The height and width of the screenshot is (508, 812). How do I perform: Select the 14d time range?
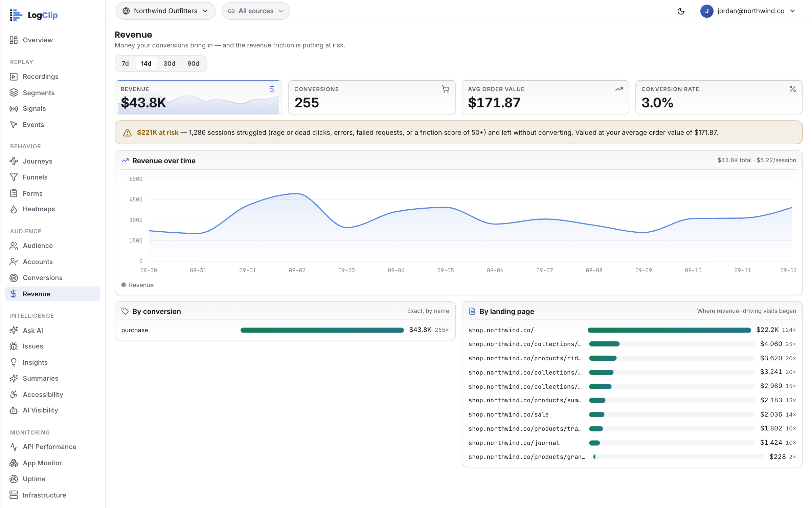coord(146,63)
